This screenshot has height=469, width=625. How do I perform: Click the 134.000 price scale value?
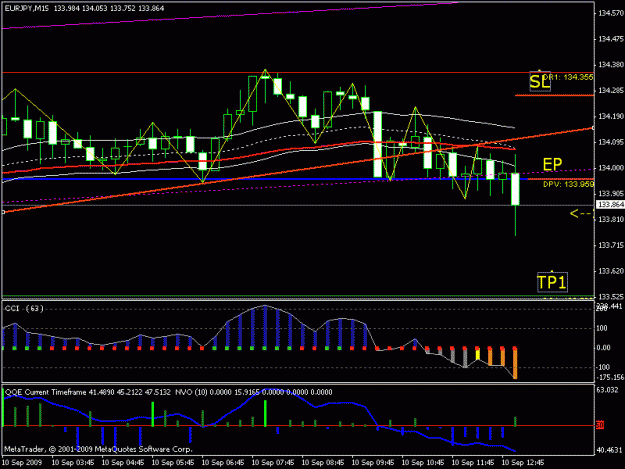[x=611, y=168]
